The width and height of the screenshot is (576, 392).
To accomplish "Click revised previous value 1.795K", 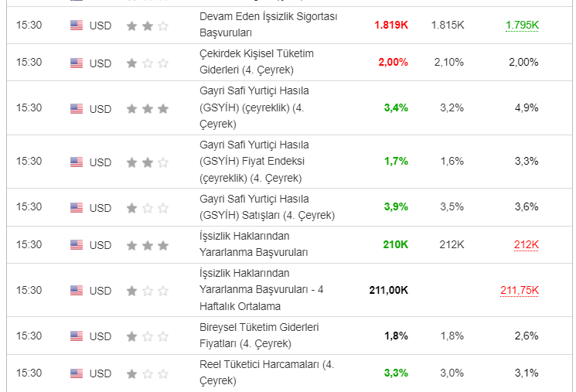I will point(522,25).
